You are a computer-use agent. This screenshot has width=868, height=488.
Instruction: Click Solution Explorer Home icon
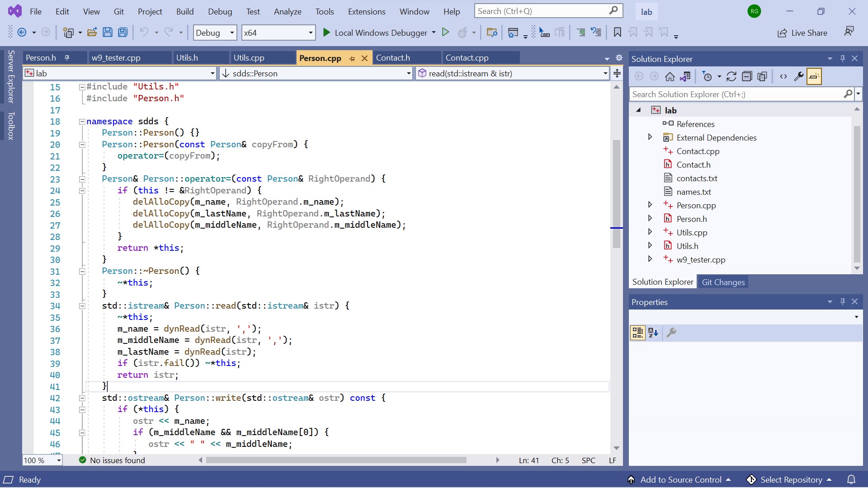pos(670,77)
